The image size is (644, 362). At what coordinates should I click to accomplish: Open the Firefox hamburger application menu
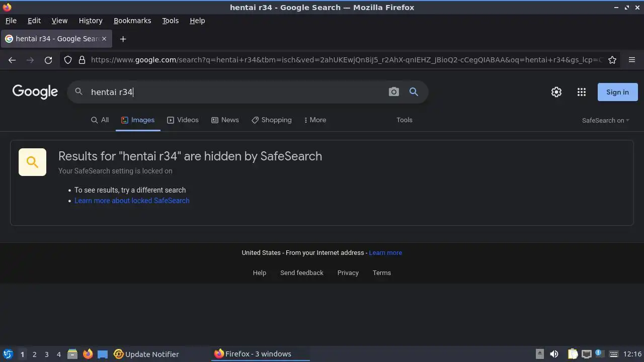tap(632, 60)
